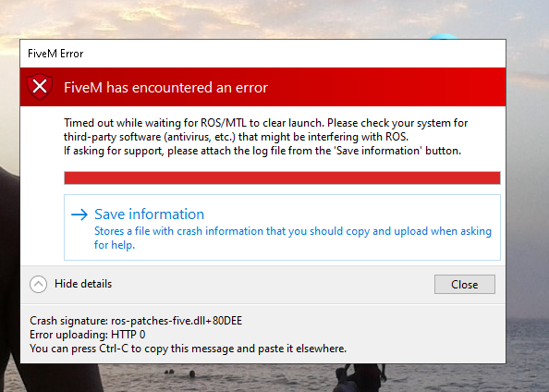Click the 'FiveM has encountered an error' banner
Image resolution: width=549 pixels, height=392 pixels.
[262, 87]
